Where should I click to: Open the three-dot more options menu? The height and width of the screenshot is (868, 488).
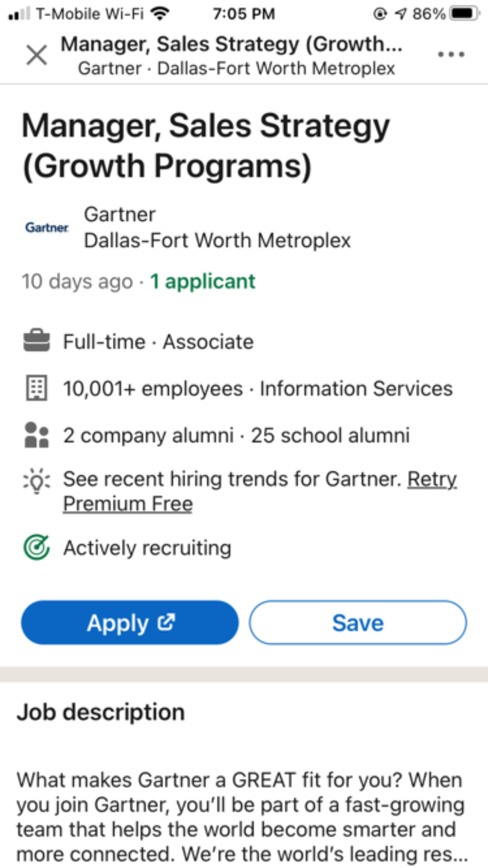(451, 54)
